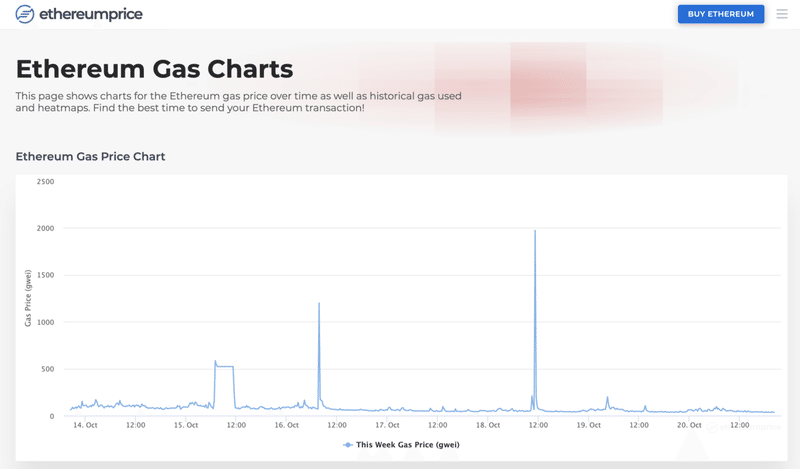Click the ethereumprice site name link

click(x=91, y=14)
